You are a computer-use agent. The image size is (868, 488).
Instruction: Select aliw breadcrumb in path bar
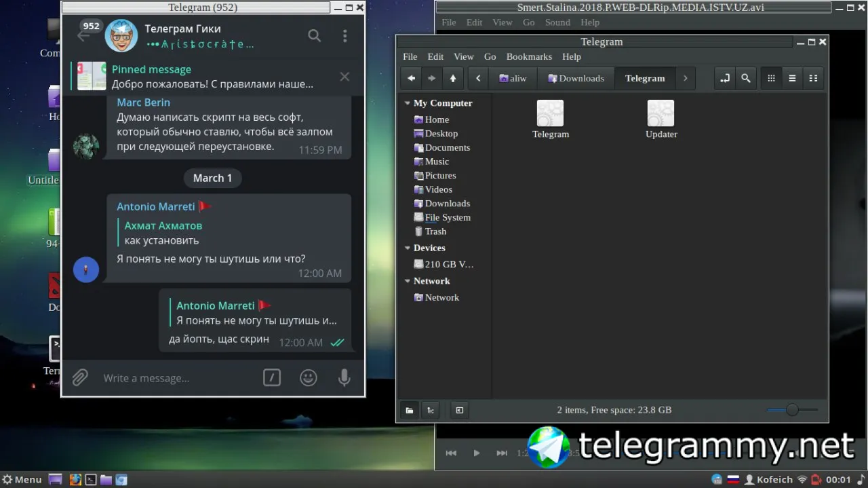[x=513, y=78]
